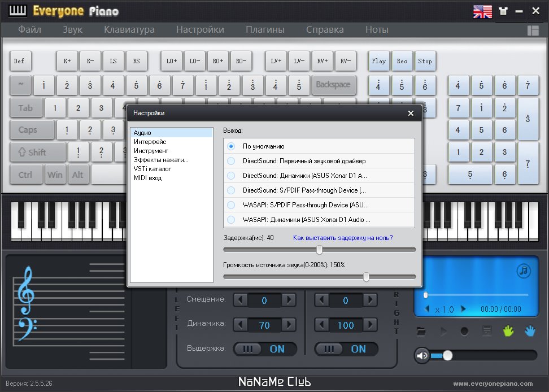Screen dimensions: 549x392
Task: Click the round record button under the player
Action: tap(464, 331)
